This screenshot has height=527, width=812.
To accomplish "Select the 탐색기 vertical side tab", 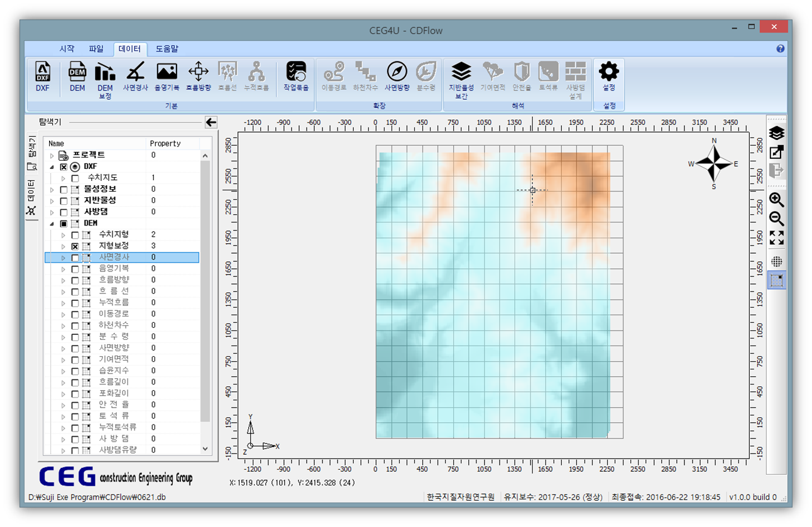I will coord(31,153).
